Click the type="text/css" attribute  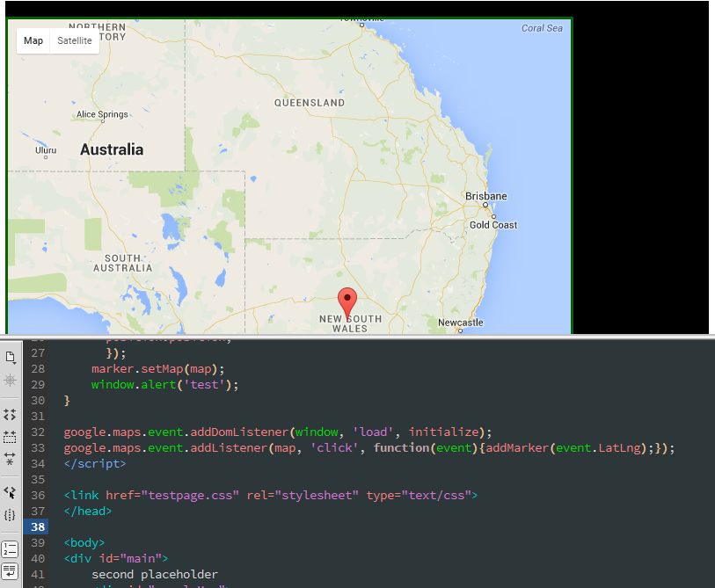tap(419, 496)
